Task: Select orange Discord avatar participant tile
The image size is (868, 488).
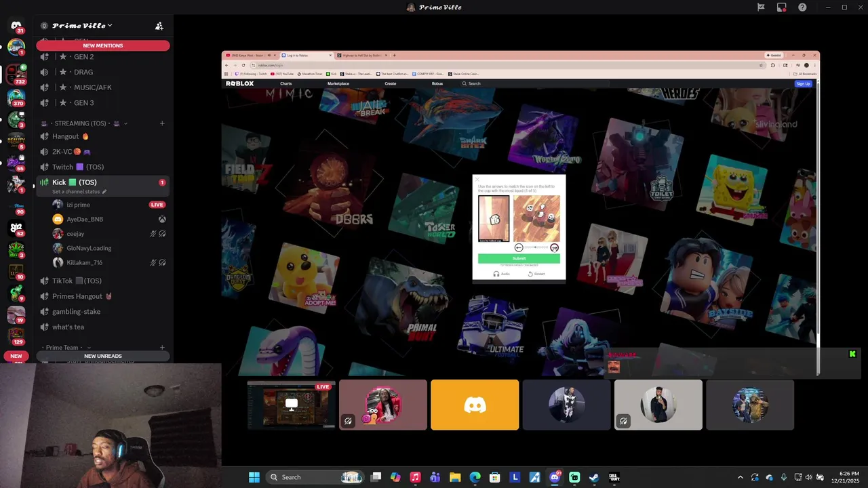Action: [x=475, y=405]
